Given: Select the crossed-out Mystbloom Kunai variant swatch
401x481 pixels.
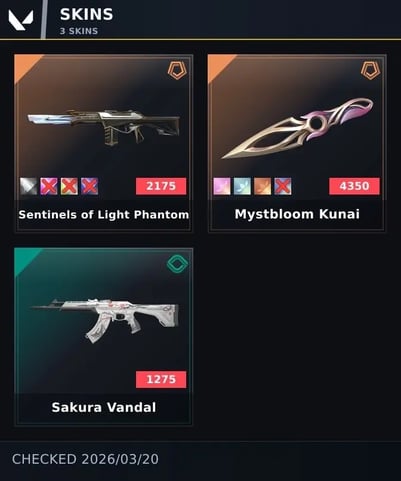Looking at the screenshot, I should tap(283, 186).
